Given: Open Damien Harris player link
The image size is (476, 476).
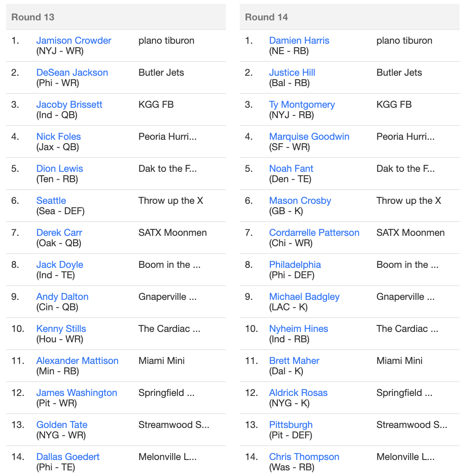Looking at the screenshot, I should [x=299, y=41].
